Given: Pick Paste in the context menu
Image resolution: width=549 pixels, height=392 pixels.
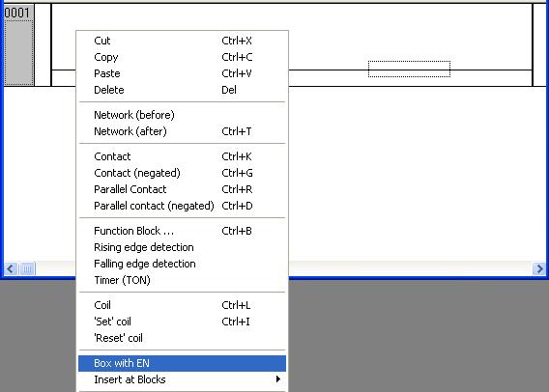Looking at the screenshot, I should (182, 73).
